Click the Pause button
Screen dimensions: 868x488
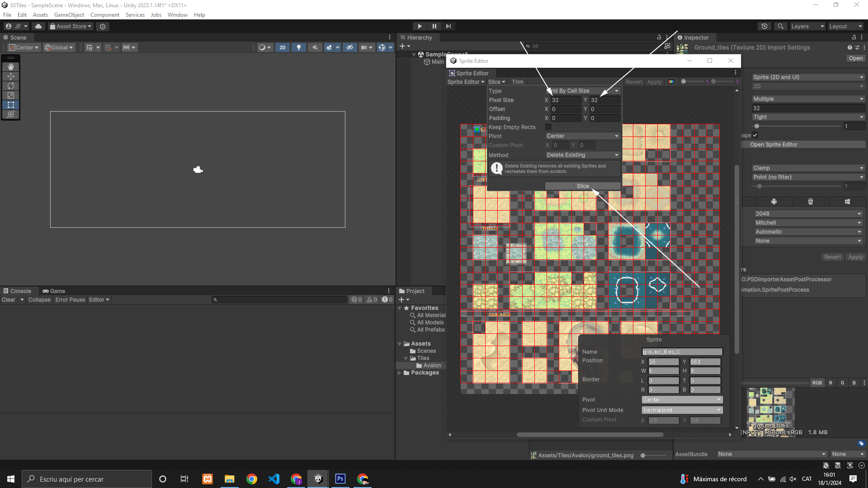[x=434, y=26]
